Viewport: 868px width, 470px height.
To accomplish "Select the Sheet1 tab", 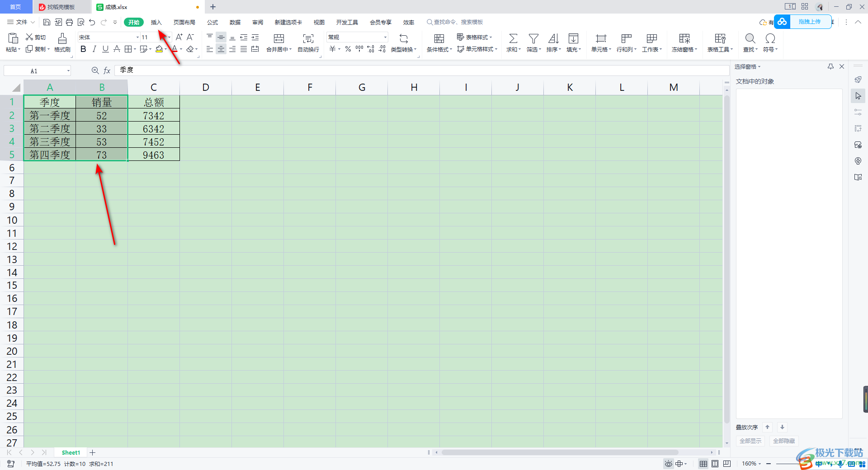I will (71, 452).
